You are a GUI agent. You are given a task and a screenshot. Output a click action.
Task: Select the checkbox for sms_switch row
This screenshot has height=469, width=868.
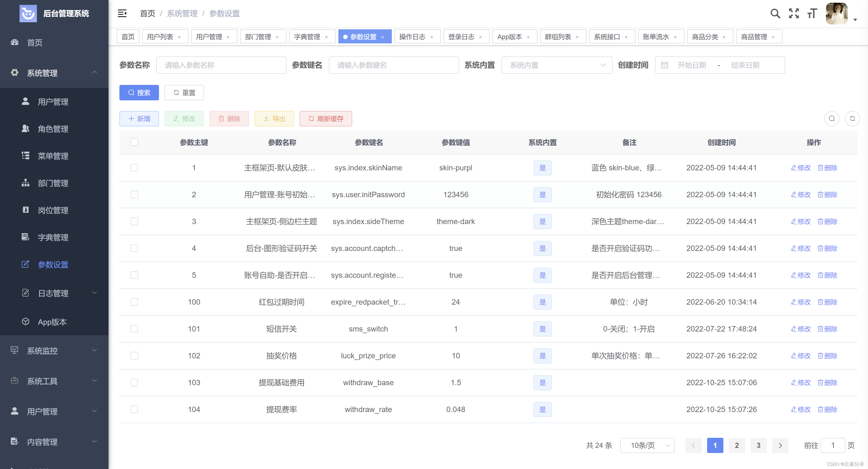[x=134, y=329]
